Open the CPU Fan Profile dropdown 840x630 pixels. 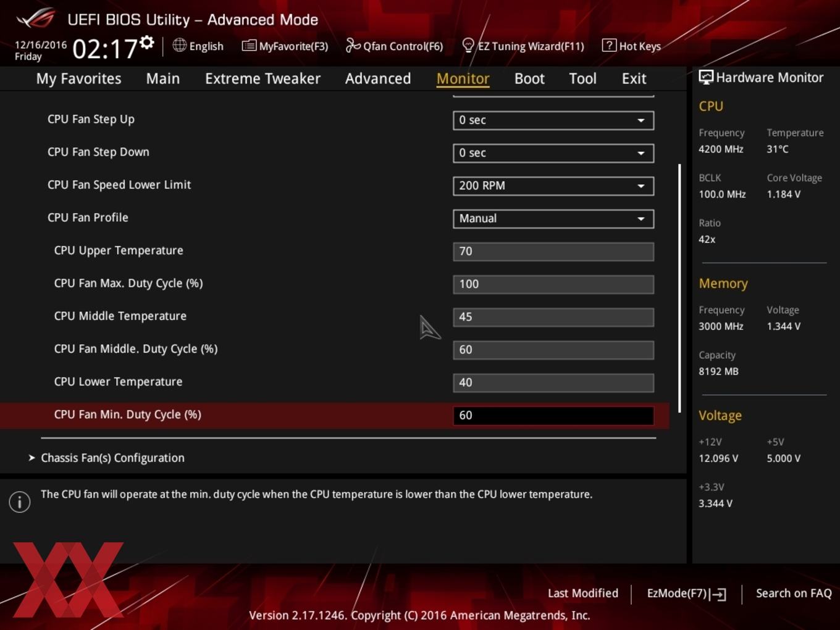tap(553, 219)
